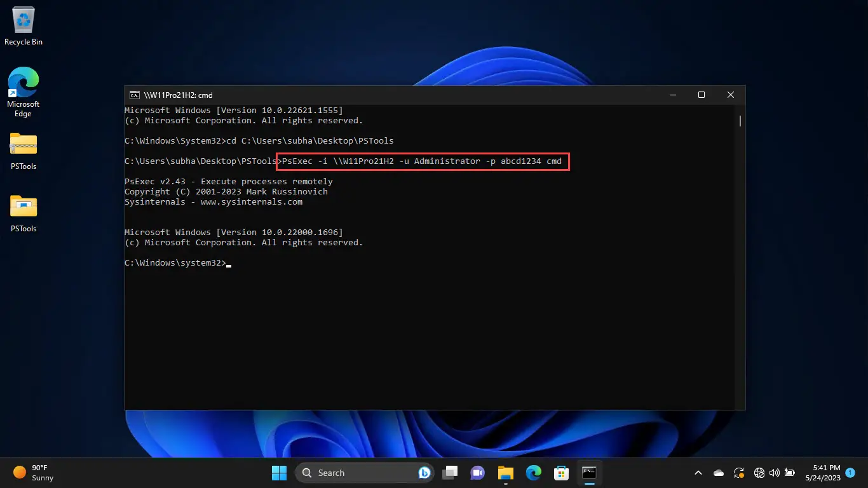The width and height of the screenshot is (868, 488).
Task: Click the Version 10.0.22621.1555 line
Action: coord(234,111)
